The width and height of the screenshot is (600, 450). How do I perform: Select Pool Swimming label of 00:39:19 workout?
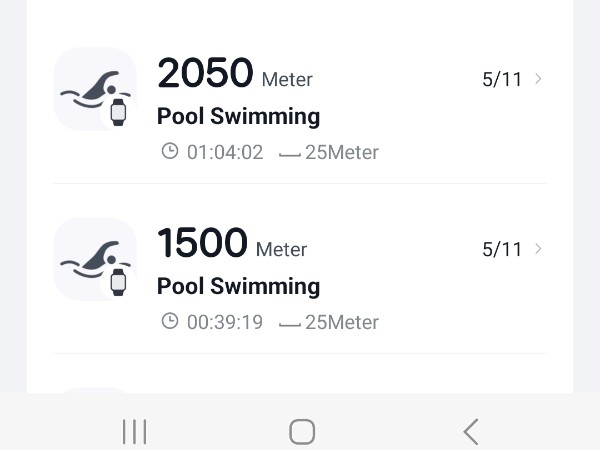[238, 286]
